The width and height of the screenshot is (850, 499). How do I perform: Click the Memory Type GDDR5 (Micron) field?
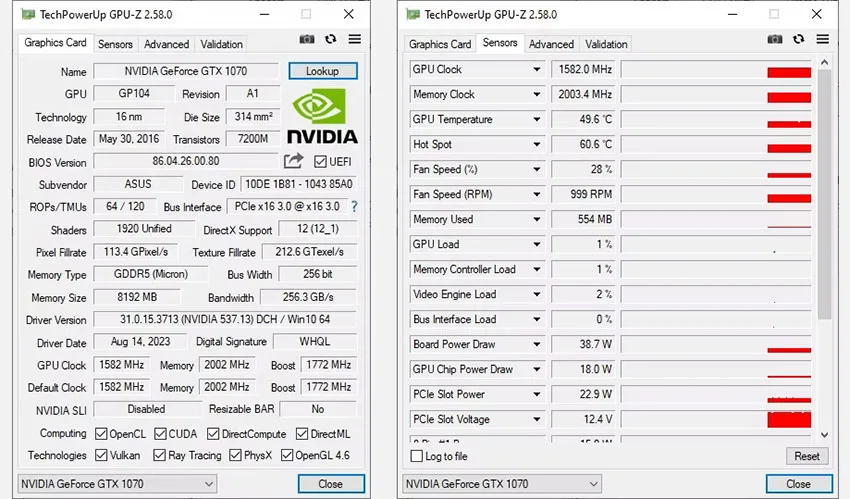pyautogui.click(x=151, y=274)
